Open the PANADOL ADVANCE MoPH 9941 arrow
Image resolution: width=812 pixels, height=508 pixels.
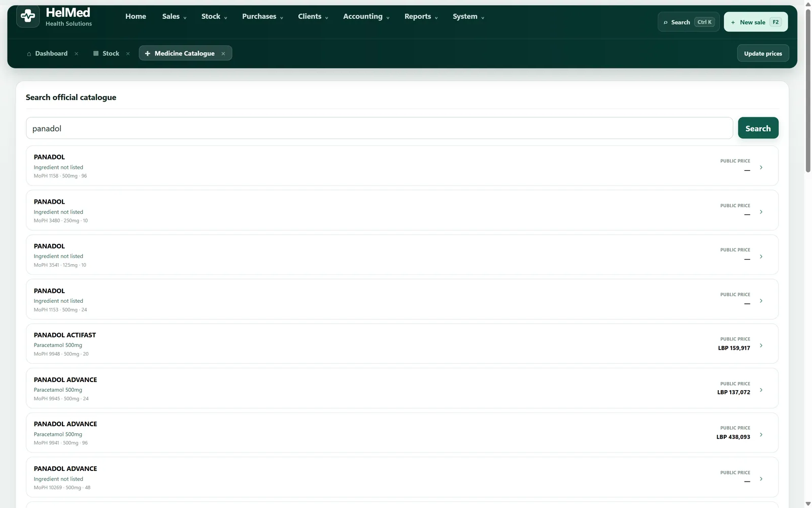(x=761, y=434)
